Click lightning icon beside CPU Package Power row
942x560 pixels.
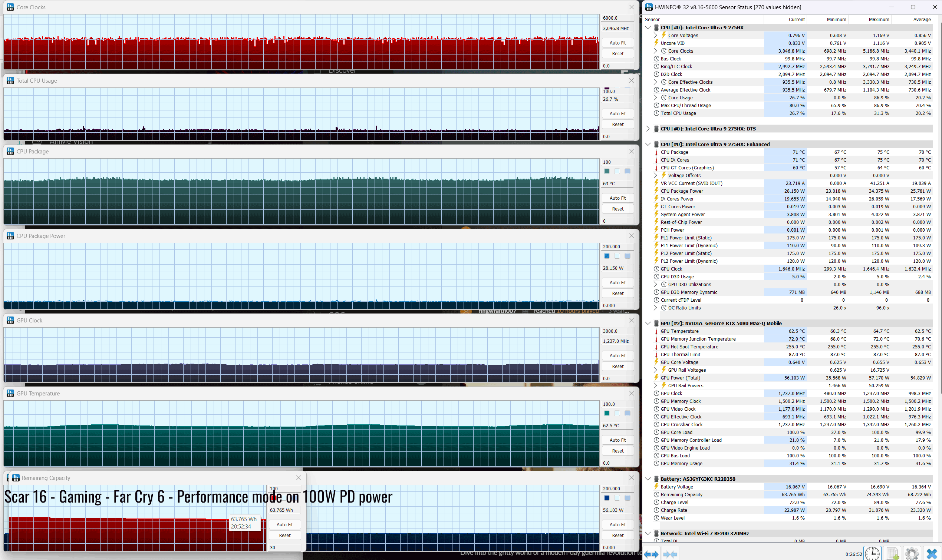point(656,191)
